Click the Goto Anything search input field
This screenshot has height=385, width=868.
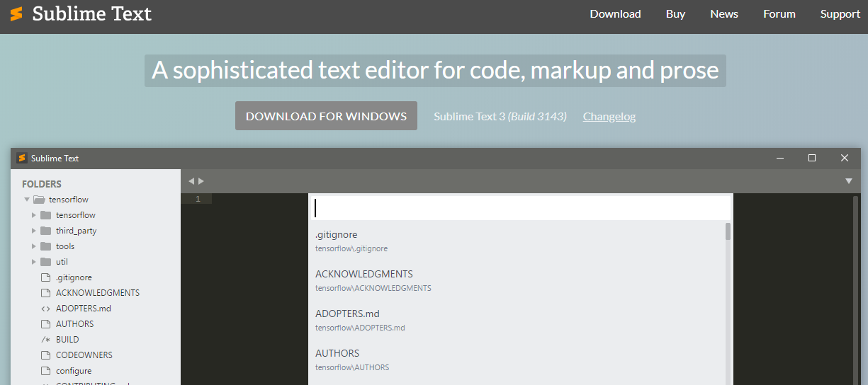[521, 208]
